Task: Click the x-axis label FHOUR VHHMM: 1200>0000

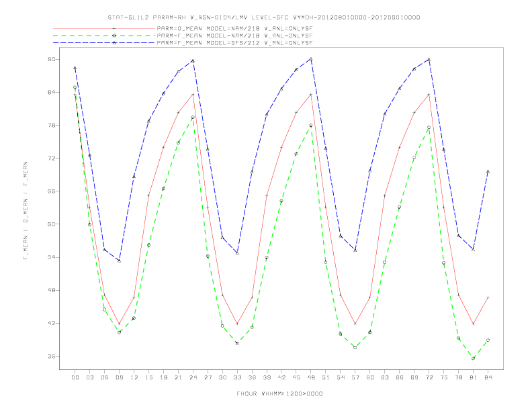Action: click(279, 394)
